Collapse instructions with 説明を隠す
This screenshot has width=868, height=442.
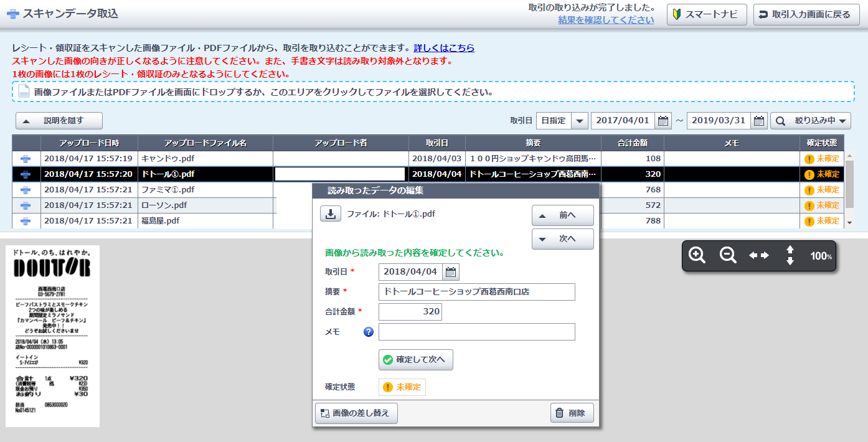[59, 121]
